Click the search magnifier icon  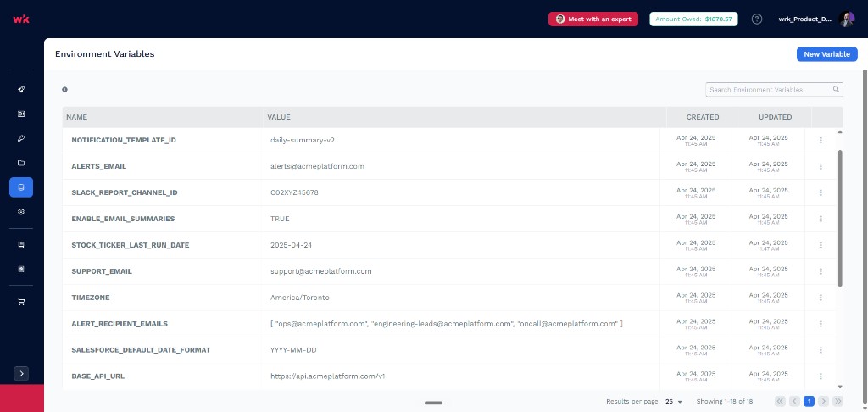point(836,89)
